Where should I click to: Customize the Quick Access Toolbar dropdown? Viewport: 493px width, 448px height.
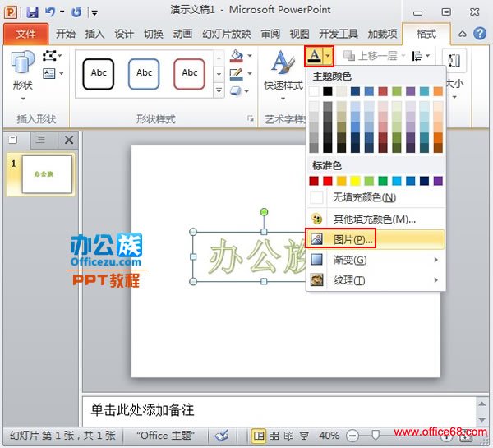point(94,12)
